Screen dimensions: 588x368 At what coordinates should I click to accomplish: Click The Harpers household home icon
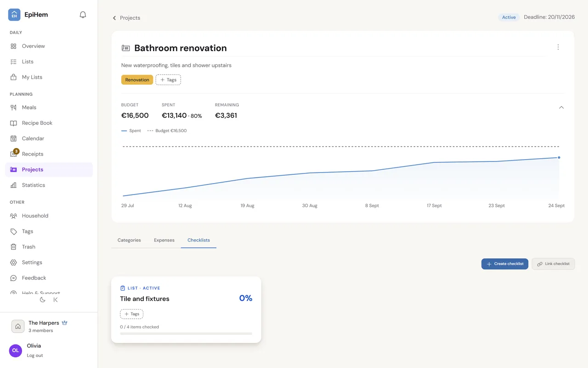[x=18, y=326]
